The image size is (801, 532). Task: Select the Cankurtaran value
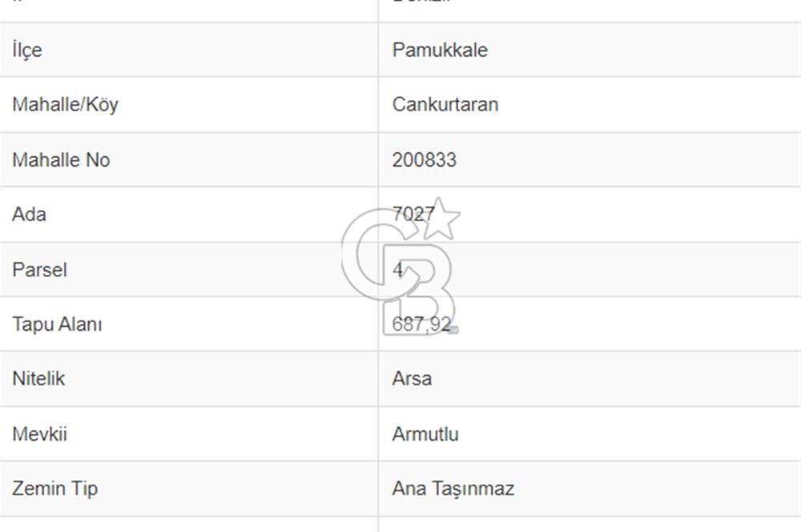click(445, 104)
